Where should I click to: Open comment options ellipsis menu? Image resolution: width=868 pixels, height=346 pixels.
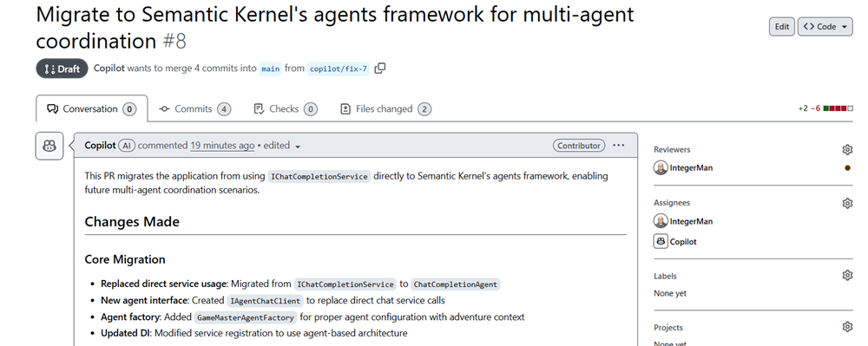click(x=618, y=146)
